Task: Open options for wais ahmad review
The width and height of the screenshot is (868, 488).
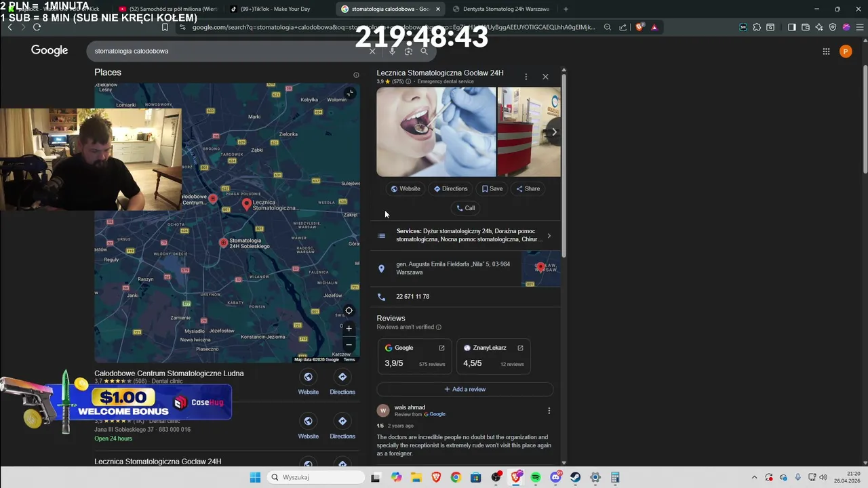Action: (x=549, y=411)
